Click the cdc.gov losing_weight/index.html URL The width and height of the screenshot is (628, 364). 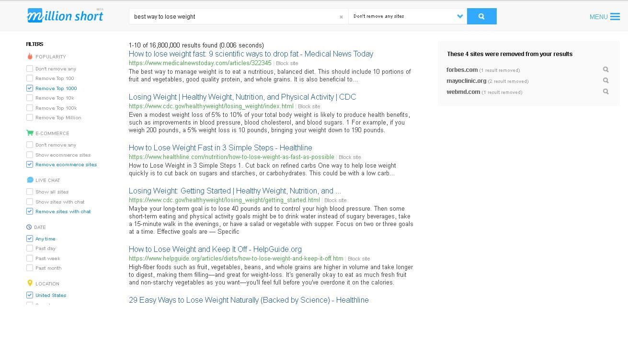211,106
